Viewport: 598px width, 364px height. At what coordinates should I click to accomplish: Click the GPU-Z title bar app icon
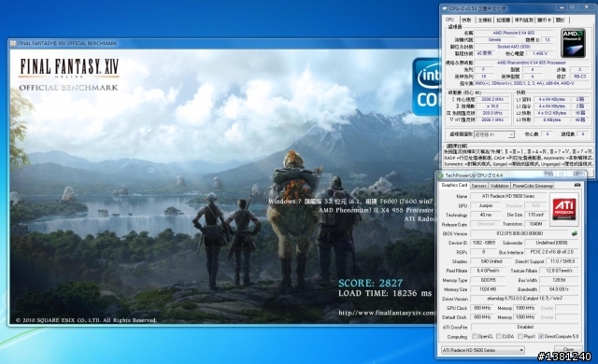click(441, 175)
